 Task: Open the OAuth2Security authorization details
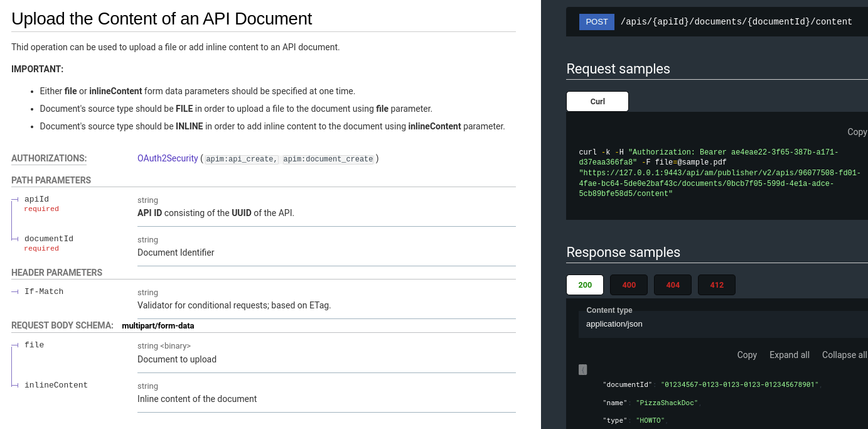click(x=168, y=158)
